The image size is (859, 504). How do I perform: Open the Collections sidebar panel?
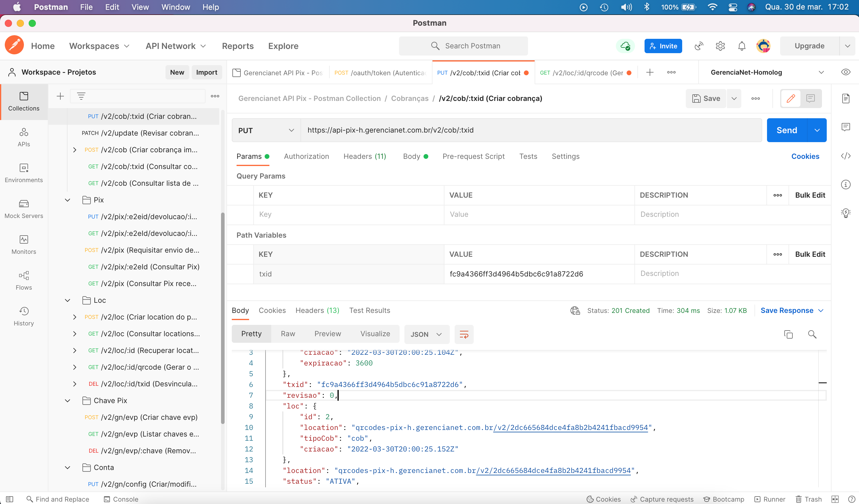[x=24, y=101]
